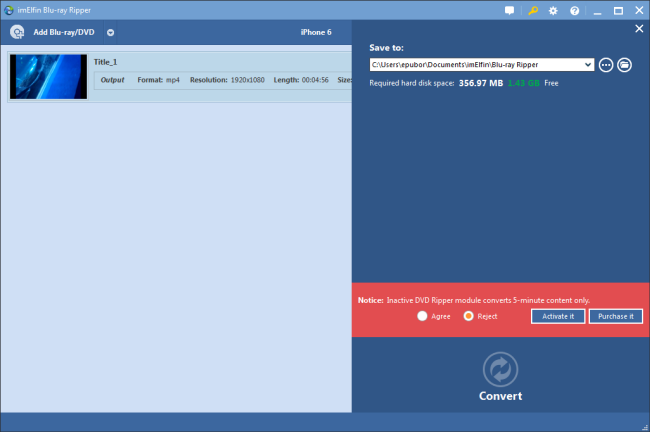
Task: Close the Save to side panel
Action: pos(639,29)
